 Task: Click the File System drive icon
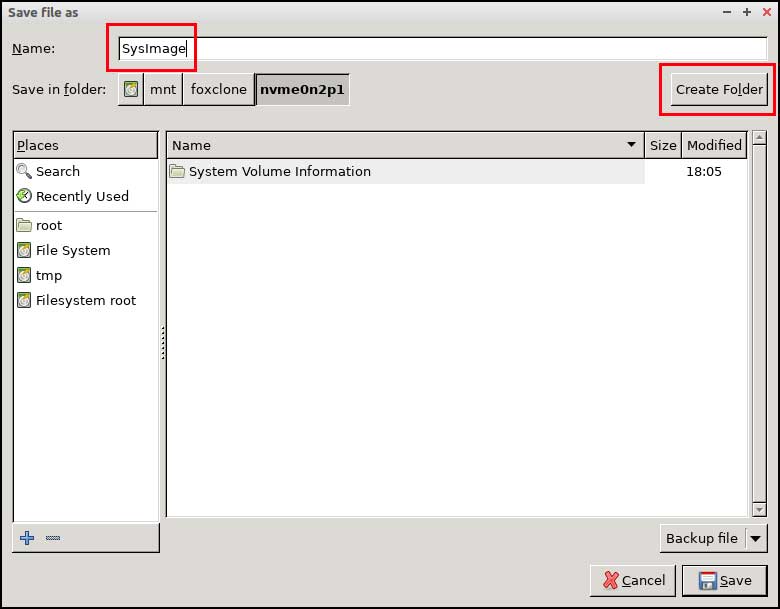pyautogui.click(x=24, y=250)
